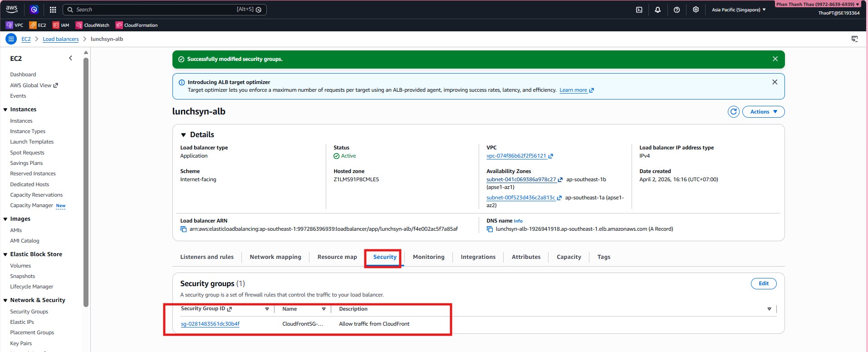
Task: Open the help question mark icon
Action: tap(677, 10)
